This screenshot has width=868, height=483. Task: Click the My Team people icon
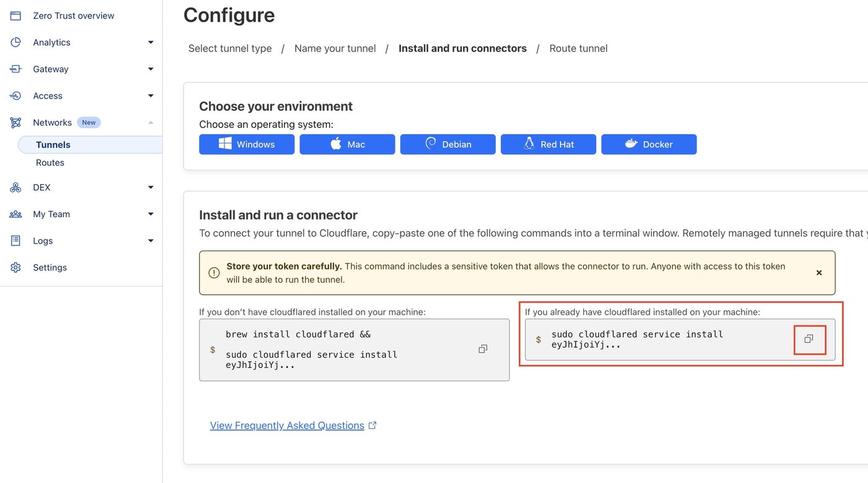click(15, 214)
